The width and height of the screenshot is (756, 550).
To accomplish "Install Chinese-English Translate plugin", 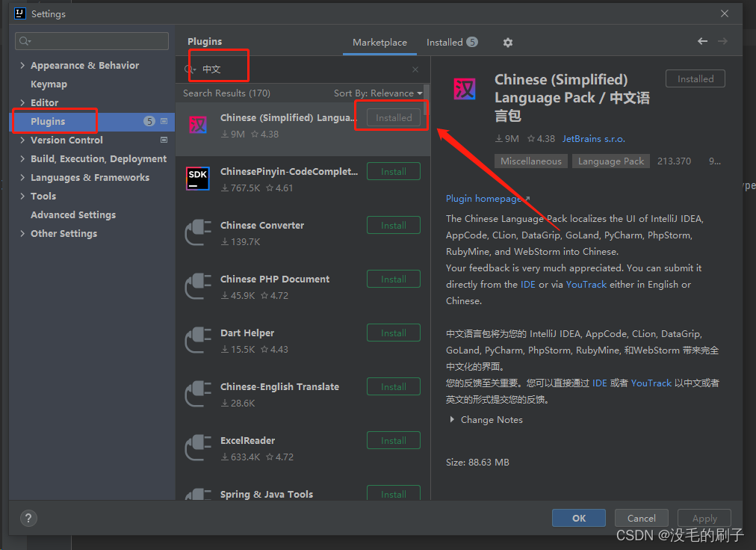I will 394,387.
